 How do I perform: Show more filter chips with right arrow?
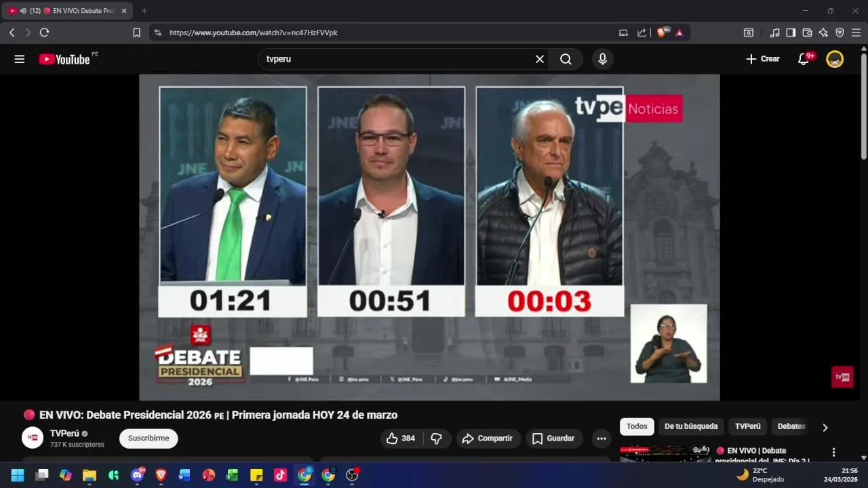(x=825, y=427)
